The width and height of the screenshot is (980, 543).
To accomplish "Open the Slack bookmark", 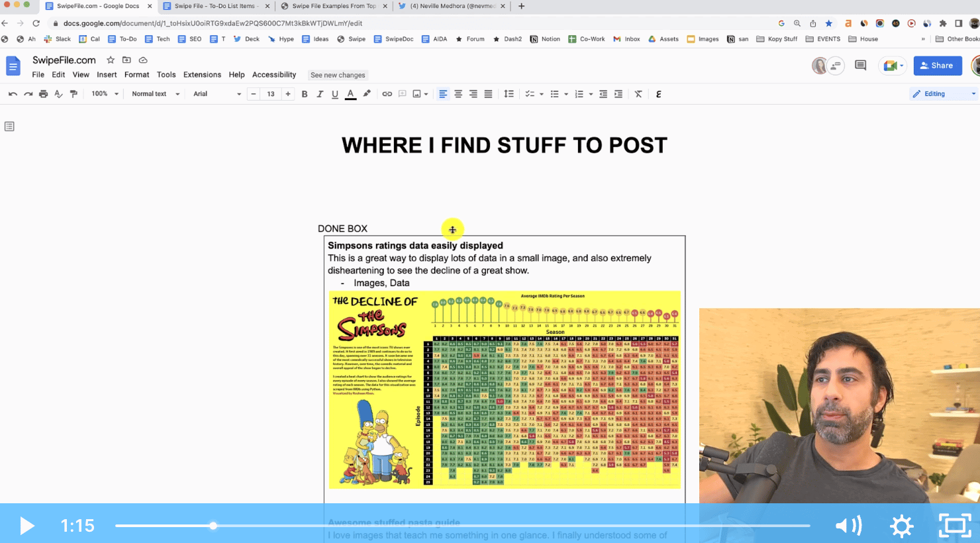I will pos(57,39).
